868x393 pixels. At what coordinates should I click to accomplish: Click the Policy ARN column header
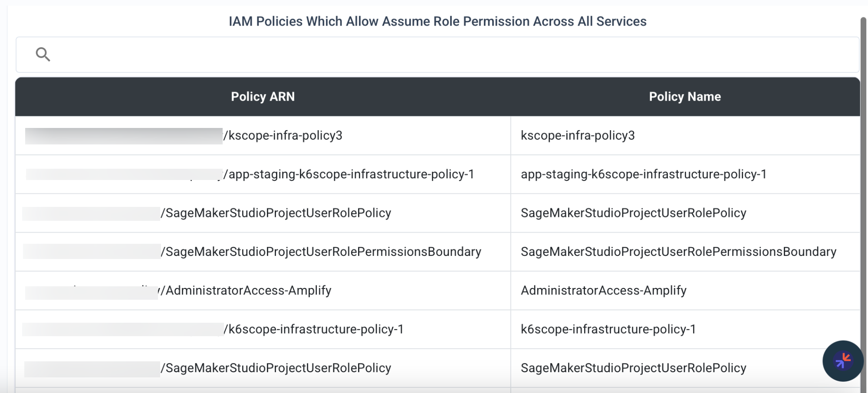263,97
